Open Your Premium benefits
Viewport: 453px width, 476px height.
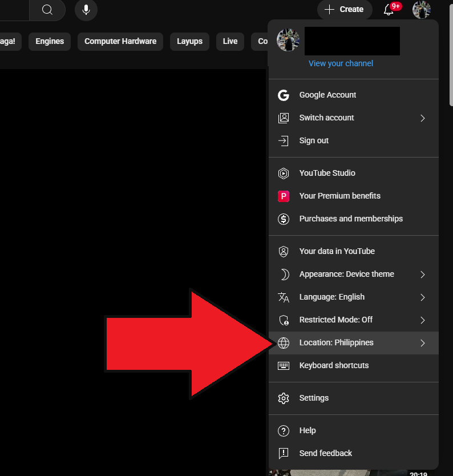tap(354, 196)
